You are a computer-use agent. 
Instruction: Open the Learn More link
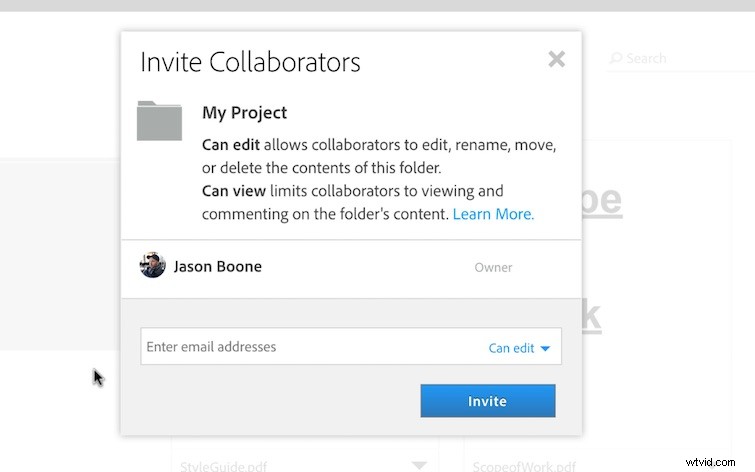point(493,214)
